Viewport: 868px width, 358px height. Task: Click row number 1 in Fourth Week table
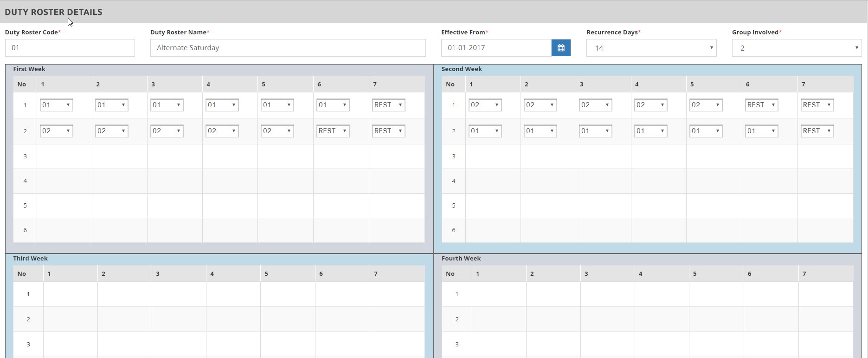[x=457, y=294]
